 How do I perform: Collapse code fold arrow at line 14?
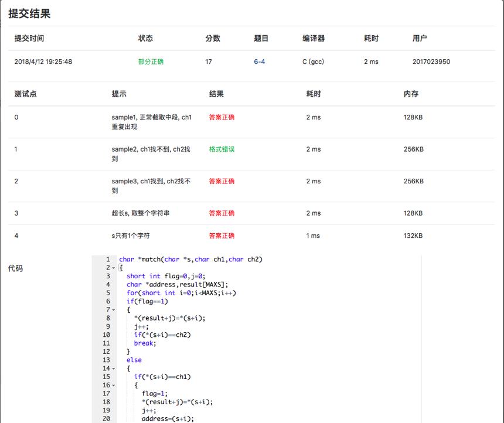114,369
